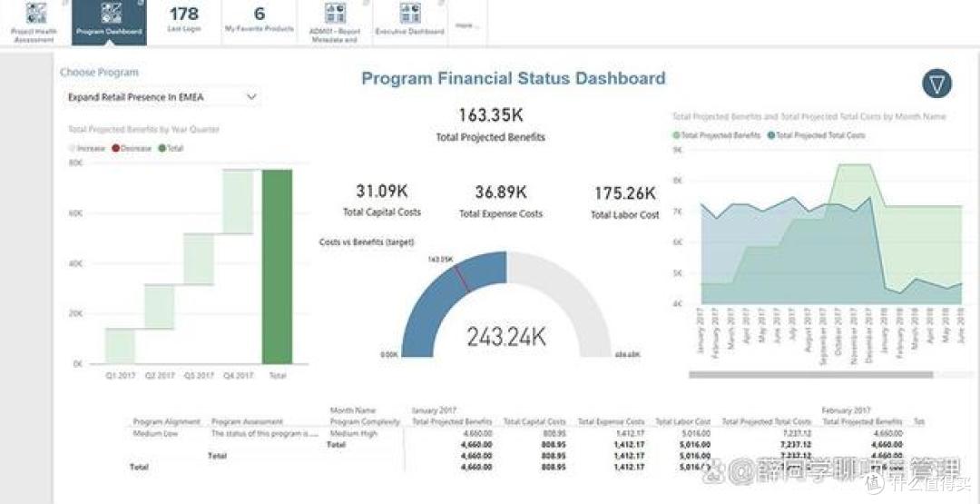Click the Total Capital Costs column header
Screen dimensions: 980x504
534,422
